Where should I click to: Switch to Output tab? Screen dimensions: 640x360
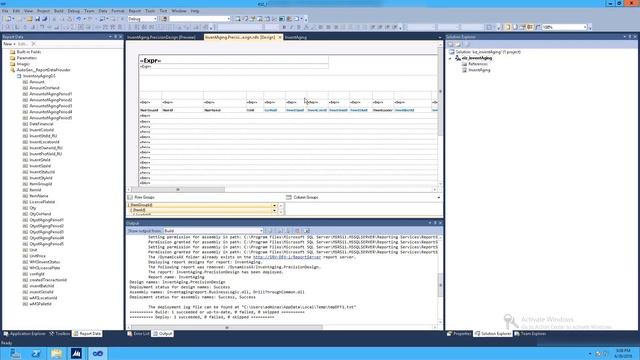coord(163,334)
